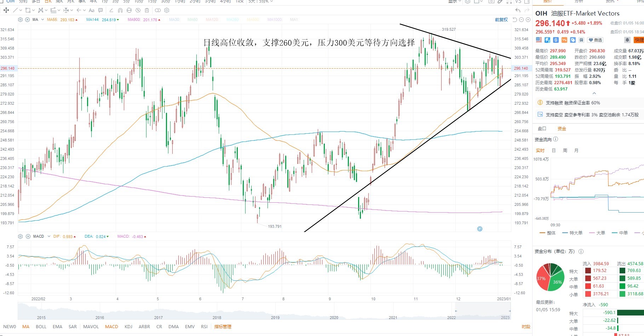Remove the MA indicator with its X icon
This screenshot has width=644, height=336.
[27, 20]
